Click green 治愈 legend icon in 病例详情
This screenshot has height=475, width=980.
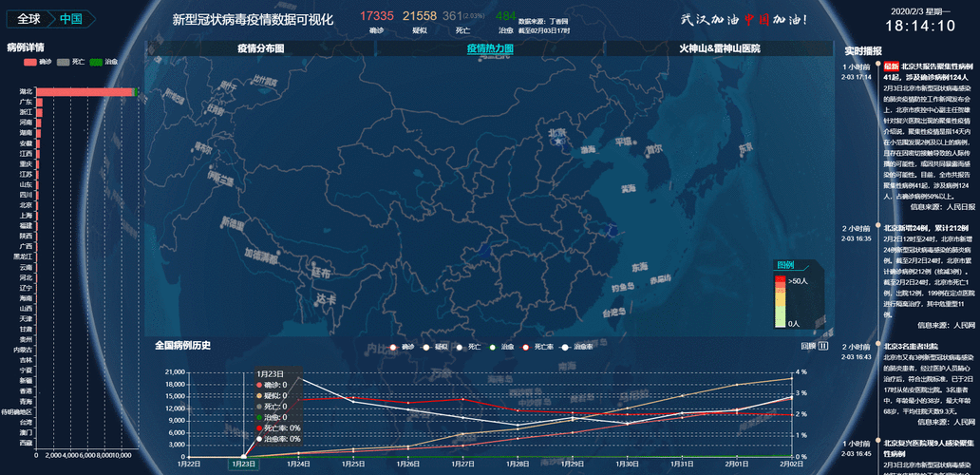click(x=97, y=62)
